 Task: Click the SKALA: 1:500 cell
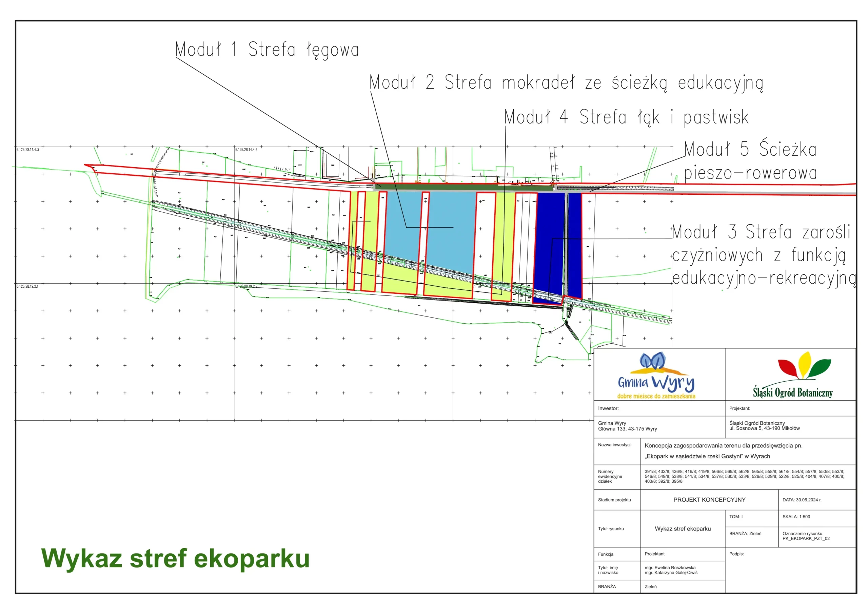(796, 516)
